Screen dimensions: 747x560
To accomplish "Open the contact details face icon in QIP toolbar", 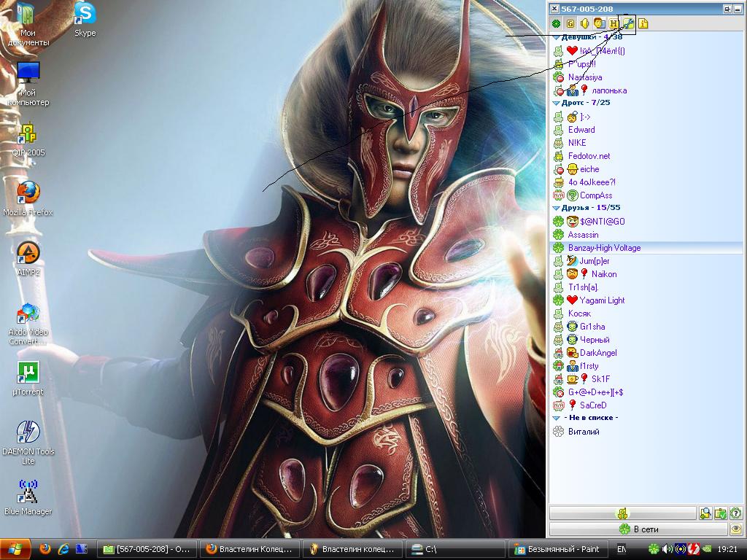I will [600, 23].
